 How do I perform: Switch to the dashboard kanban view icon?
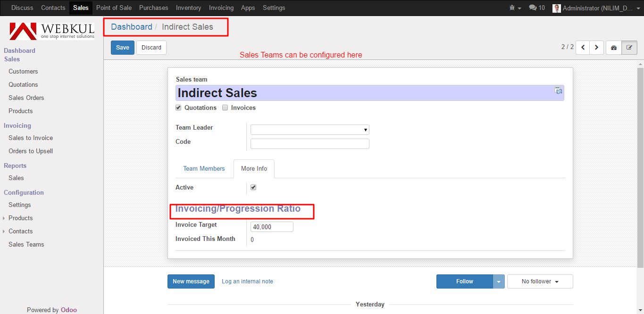(614, 48)
